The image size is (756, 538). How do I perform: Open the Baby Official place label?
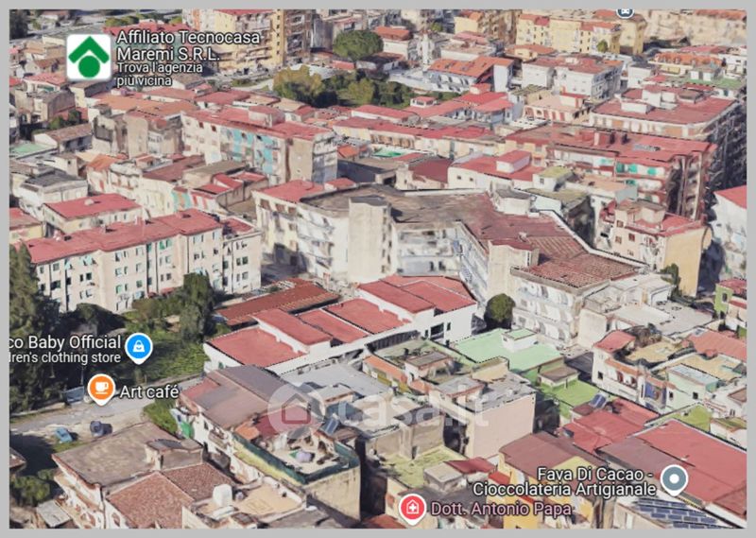coord(64,341)
